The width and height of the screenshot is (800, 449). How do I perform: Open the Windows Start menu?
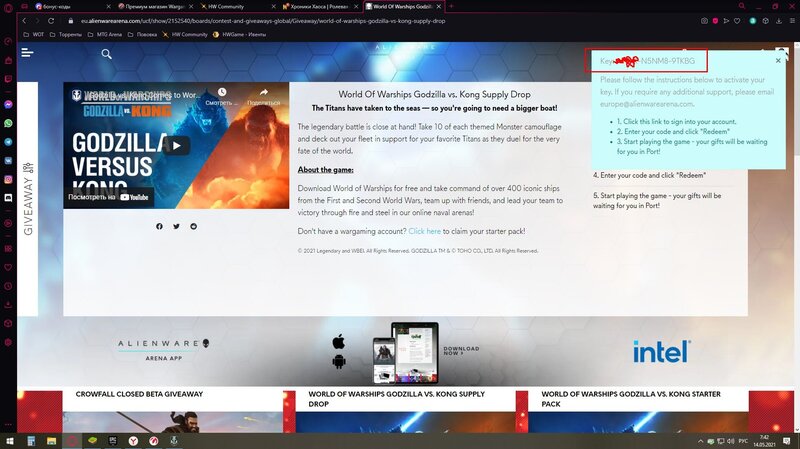(x=9, y=441)
